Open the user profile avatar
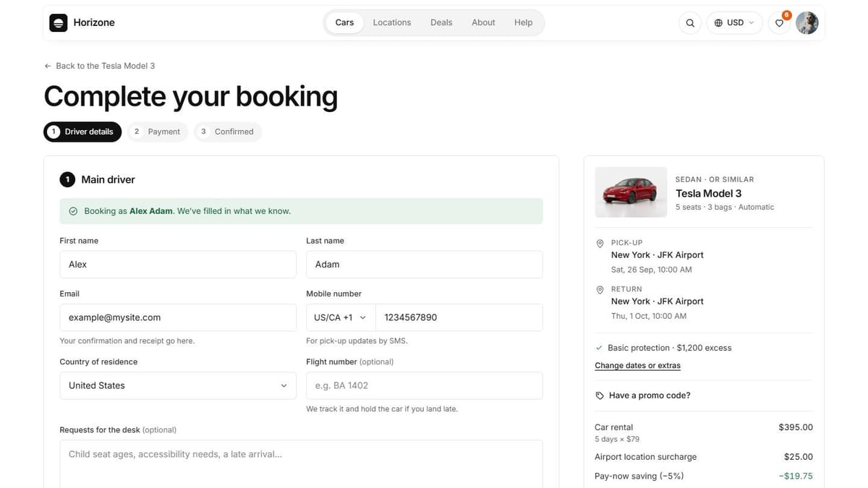Screen dimensions: 868x488 pos(807,23)
